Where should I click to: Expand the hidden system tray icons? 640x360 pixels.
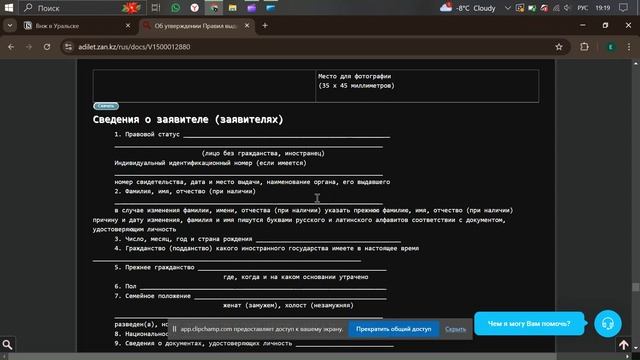point(507,8)
